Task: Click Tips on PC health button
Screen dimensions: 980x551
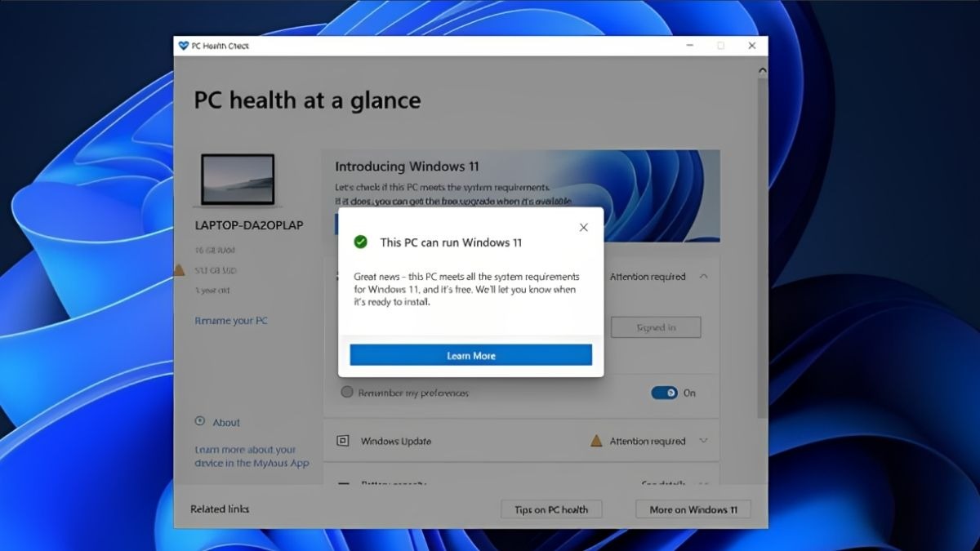Action: [x=551, y=509]
